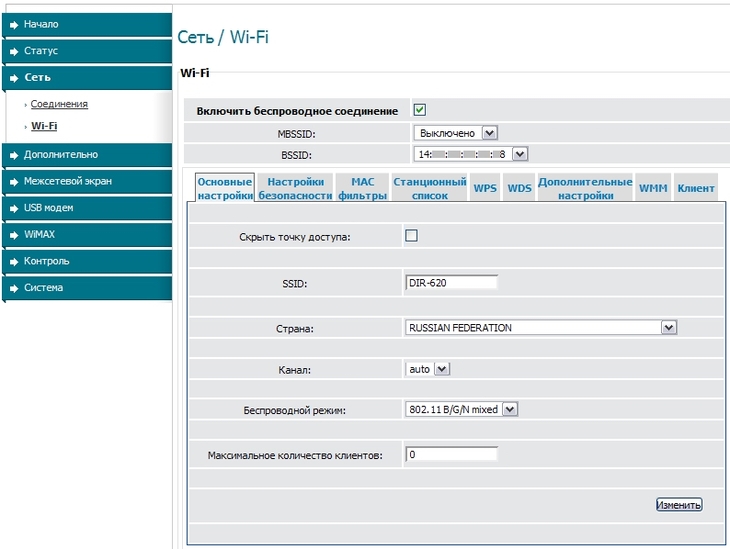Switch to Основные настройки tab
730x549 pixels.
coord(225,188)
